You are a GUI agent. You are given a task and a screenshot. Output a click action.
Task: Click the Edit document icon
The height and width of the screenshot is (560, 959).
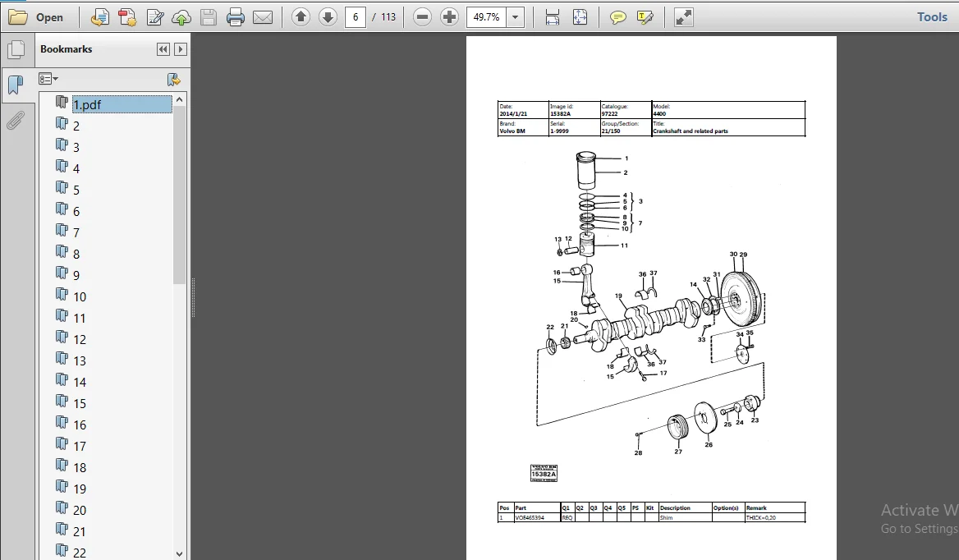(x=154, y=17)
